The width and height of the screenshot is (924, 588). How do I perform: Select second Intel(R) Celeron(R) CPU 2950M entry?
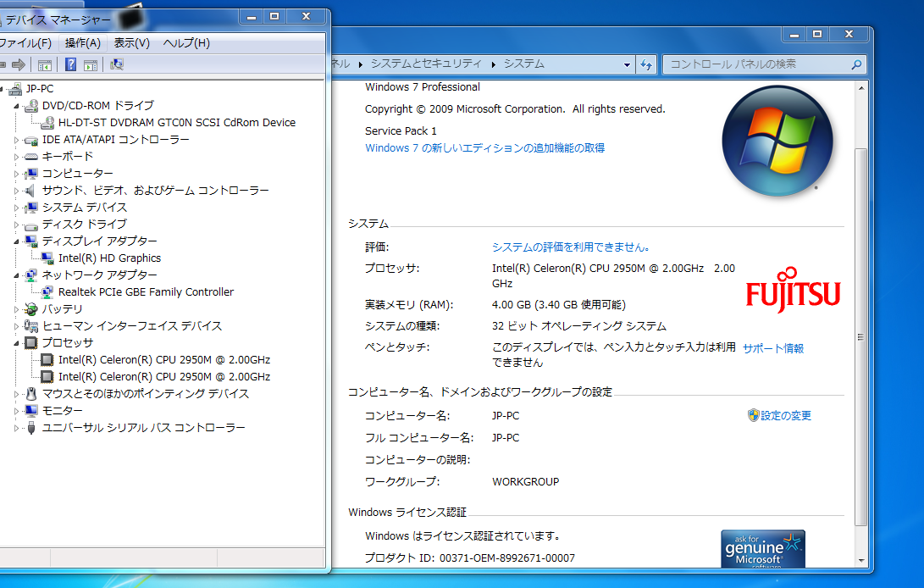coord(163,377)
